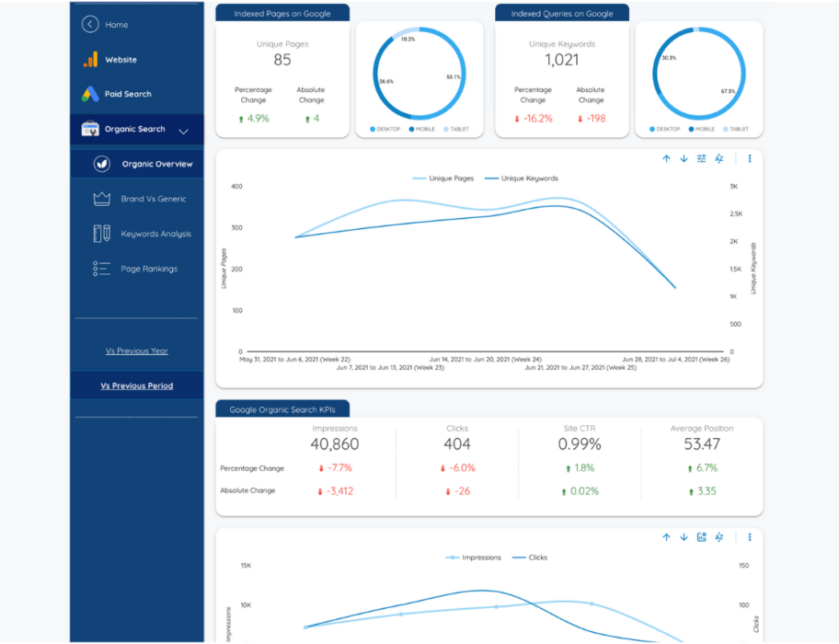Open the Website section via its bar chart icon
Viewport: 839px width, 644px height.
pyautogui.click(x=89, y=59)
